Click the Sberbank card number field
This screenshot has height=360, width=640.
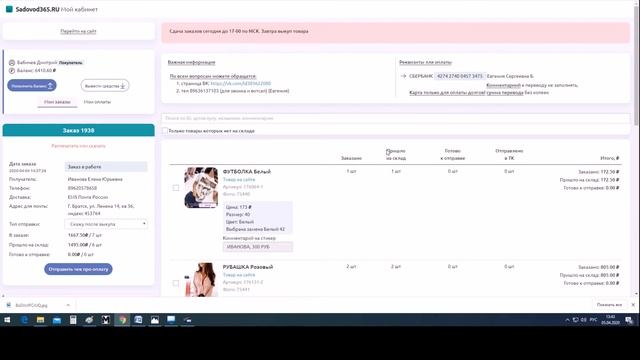point(459,76)
